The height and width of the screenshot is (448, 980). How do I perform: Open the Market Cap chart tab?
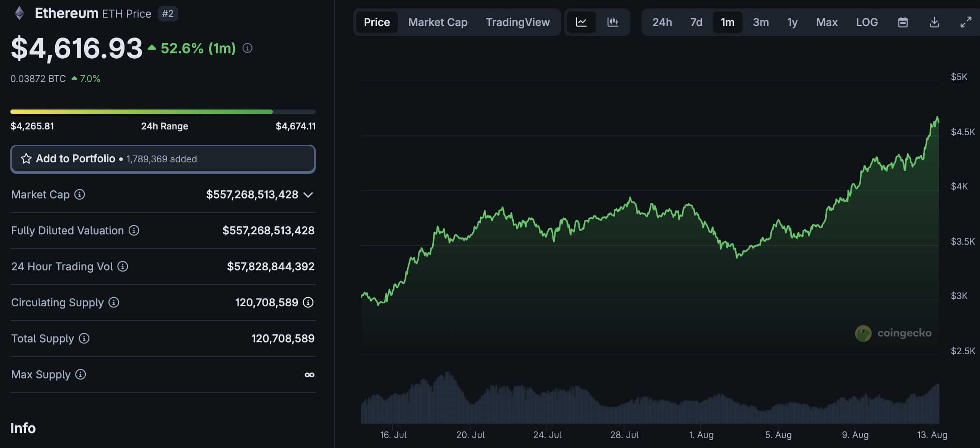point(438,22)
